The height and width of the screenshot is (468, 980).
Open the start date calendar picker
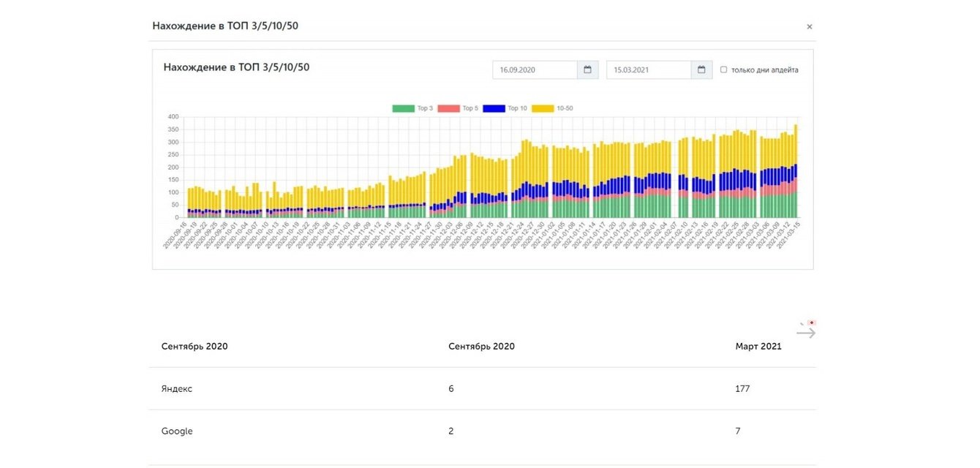click(587, 70)
